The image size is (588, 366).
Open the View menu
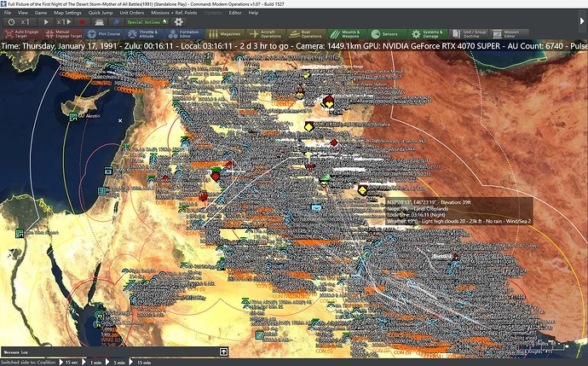[x=22, y=13]
